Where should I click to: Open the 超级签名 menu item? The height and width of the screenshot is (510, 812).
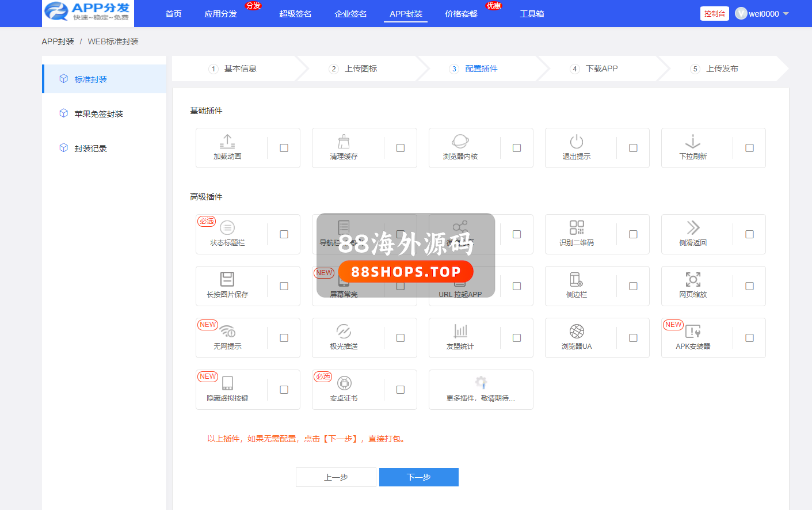pyautogui.click(x=295, y=14)
